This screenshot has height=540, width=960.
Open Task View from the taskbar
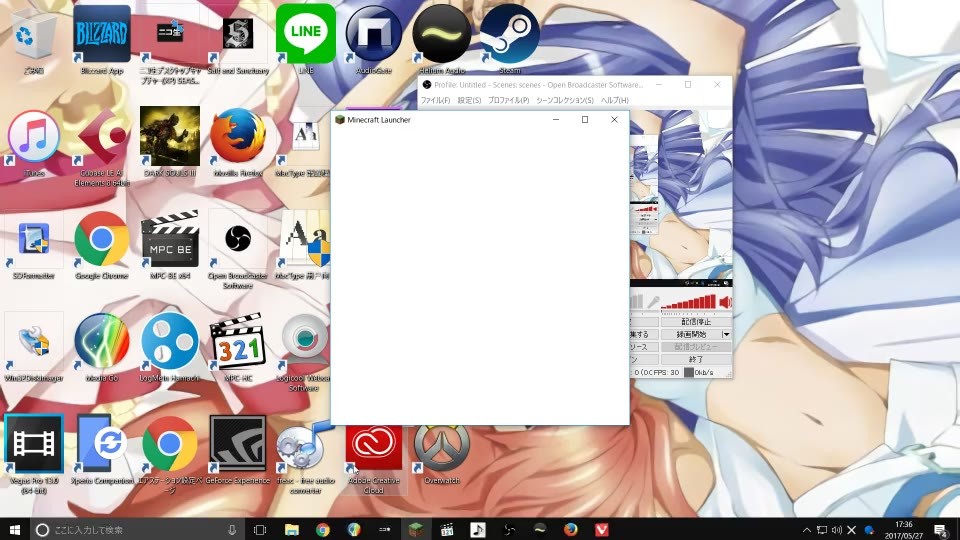point(260,530)
